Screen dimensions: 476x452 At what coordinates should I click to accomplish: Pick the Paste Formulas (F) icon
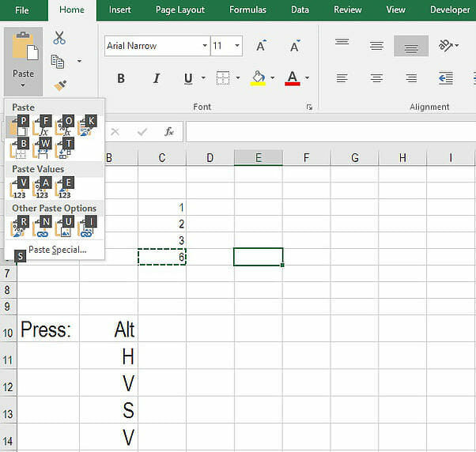pyautogui.click(x=41, y=126)
